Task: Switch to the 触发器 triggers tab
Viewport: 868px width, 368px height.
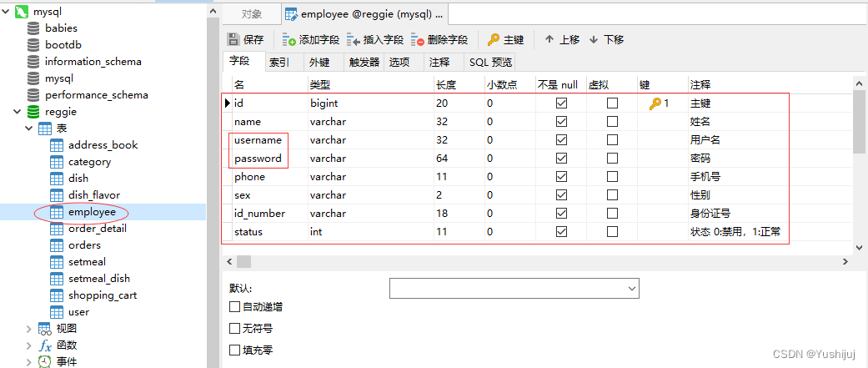Action: [364, 63]
